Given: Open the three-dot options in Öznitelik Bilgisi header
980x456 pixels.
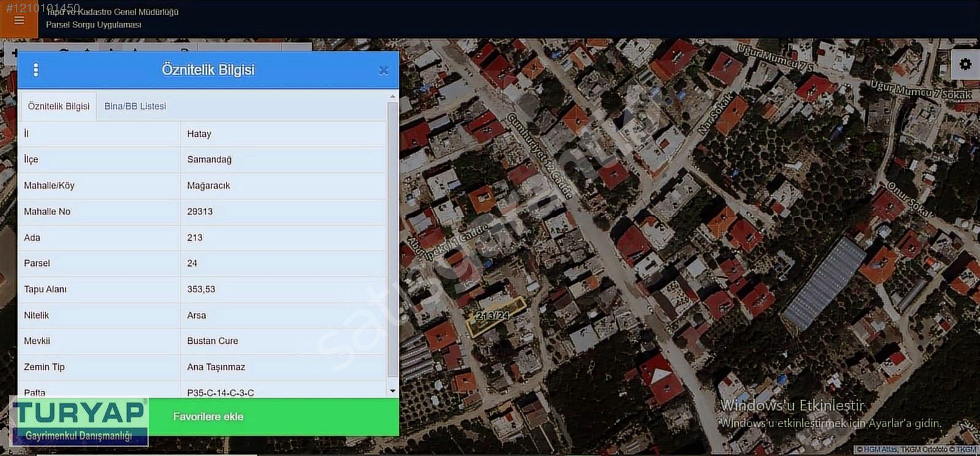Looking at the screenshot, I should [36, 70].
